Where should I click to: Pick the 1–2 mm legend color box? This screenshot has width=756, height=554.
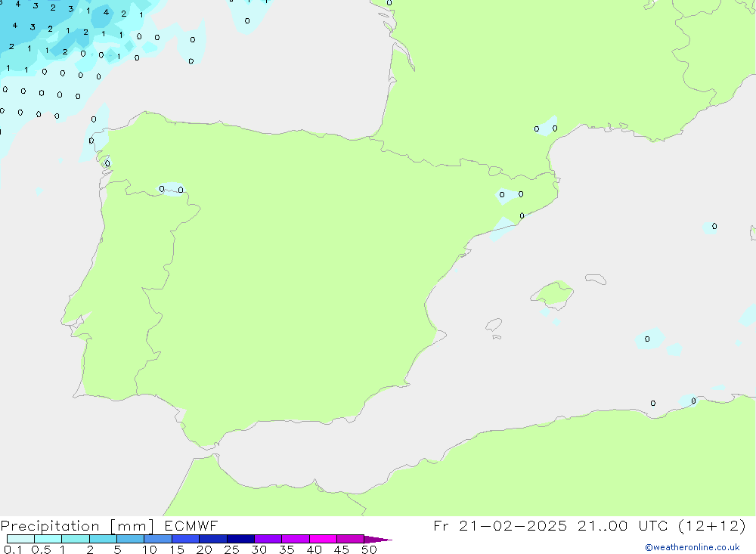click(x=76, y=539)
